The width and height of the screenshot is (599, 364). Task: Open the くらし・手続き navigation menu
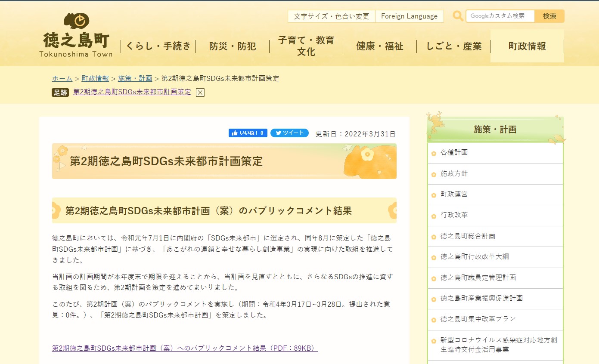point(158,46)
